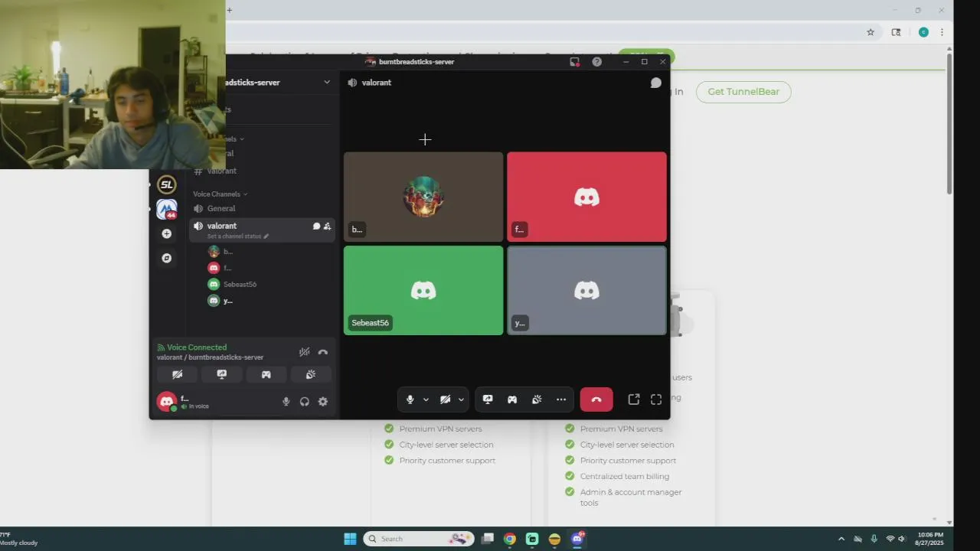Viewport: 980px width, 551px height.
Task: Open more options in call bar
Action: [x=561, y=399]
